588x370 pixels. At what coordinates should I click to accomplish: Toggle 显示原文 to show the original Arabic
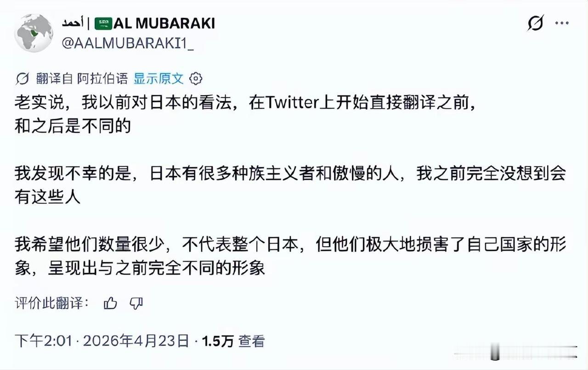(x=158, y=78)
